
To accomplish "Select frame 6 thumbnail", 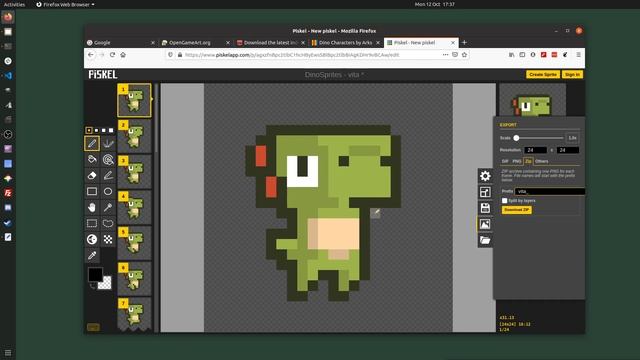I will coord(134,278).
